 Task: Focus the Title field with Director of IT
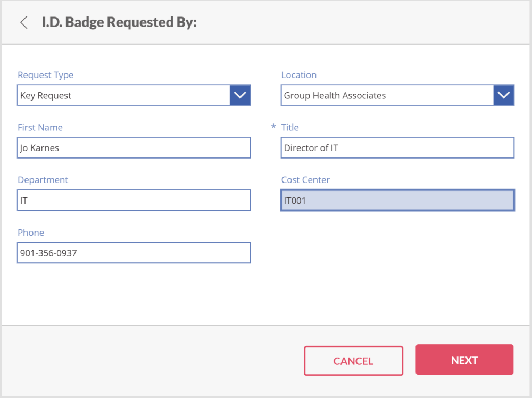[x=397, y=148]
